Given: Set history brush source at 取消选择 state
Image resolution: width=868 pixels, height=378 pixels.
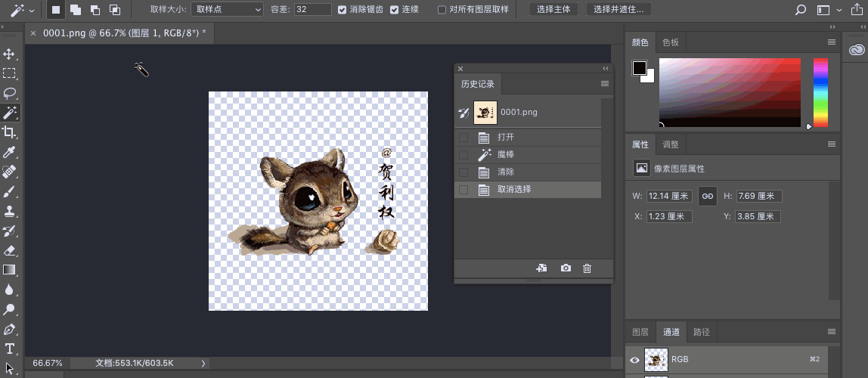Looking at the screenshot, I should click(x=463, y=190).
